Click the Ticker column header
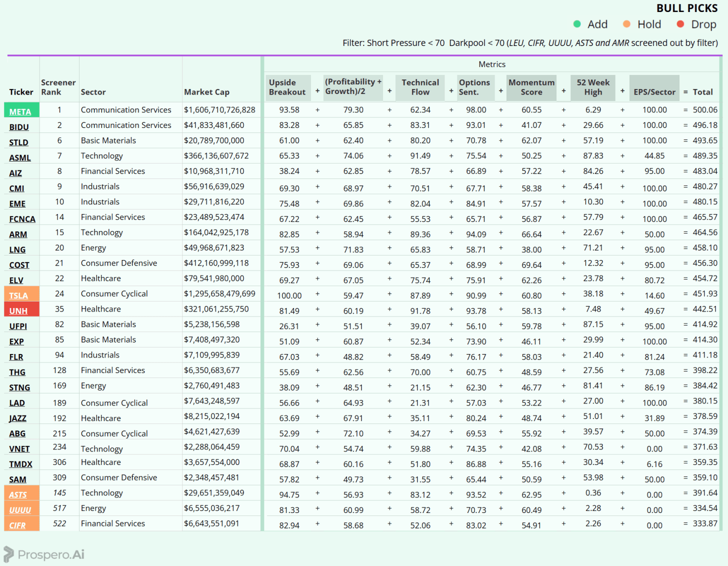This screenshot has width=728, height=566. 21,92
